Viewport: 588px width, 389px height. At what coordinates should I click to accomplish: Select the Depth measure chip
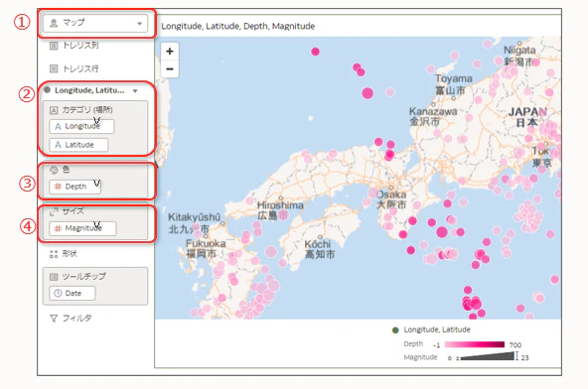point(75,187)
